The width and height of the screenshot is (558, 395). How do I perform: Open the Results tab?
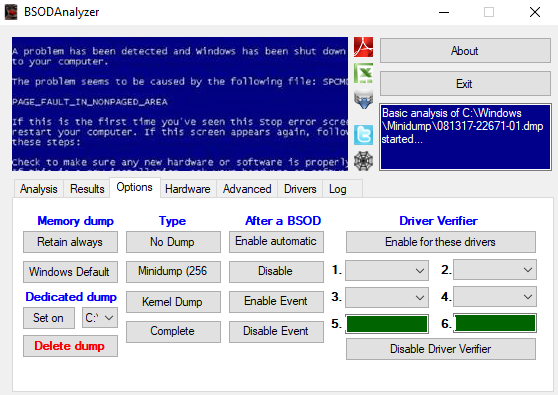87,189
